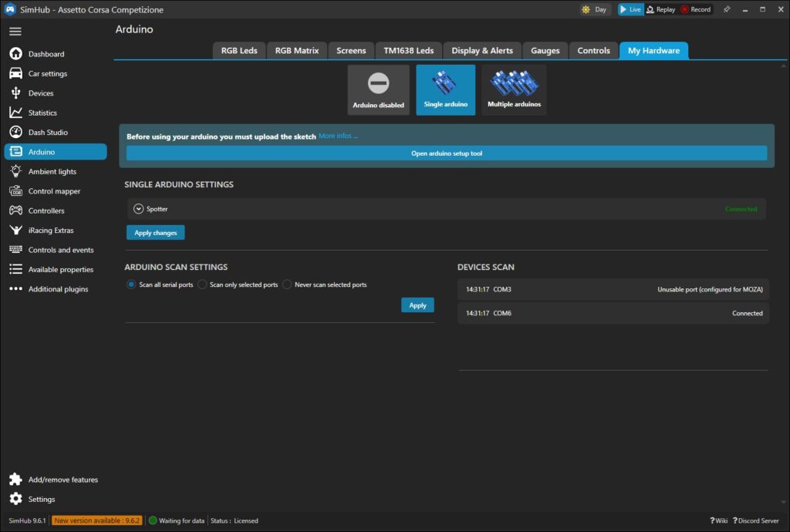Switch to the RGB Matrix tab
The image size is (790, 532).
click(297, 50)
